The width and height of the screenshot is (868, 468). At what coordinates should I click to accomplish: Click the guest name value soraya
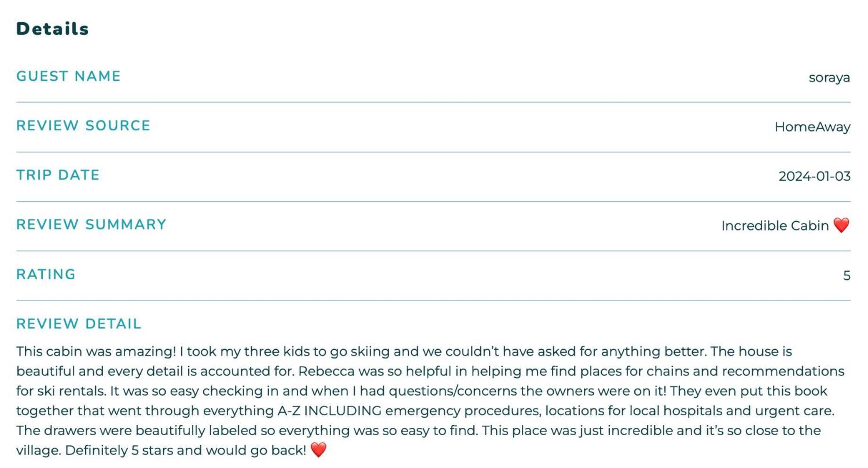pos(829,78)
